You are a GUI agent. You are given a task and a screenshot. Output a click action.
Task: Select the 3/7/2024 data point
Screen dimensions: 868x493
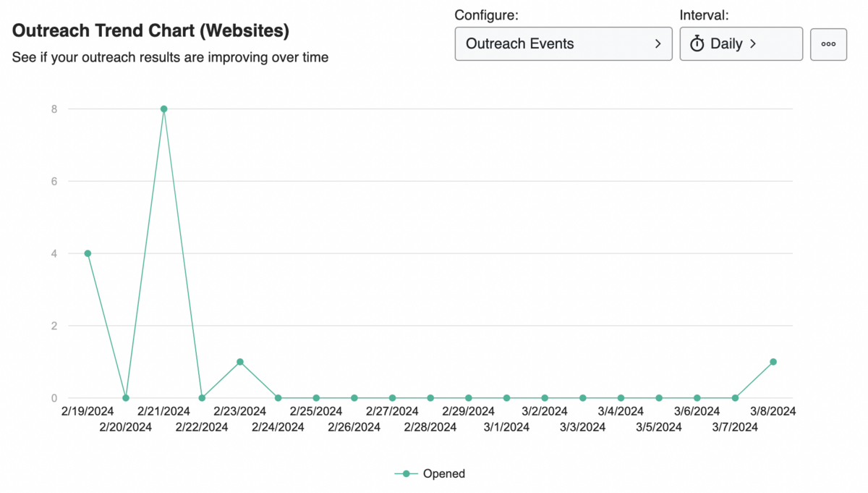click(735, 397)
